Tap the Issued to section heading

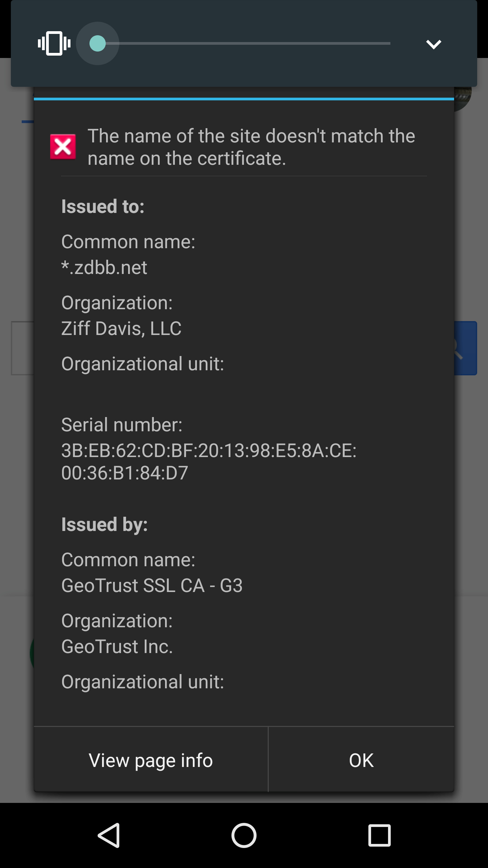[103, 206]
